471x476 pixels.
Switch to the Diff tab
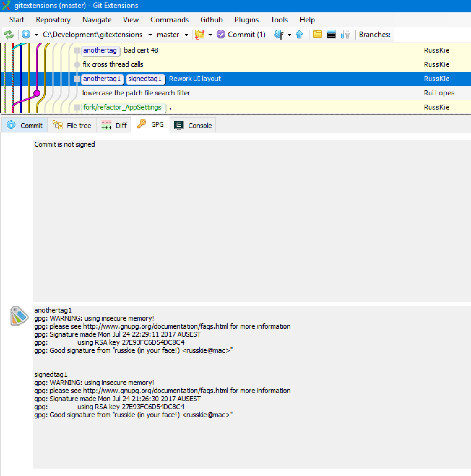[114, 125]
